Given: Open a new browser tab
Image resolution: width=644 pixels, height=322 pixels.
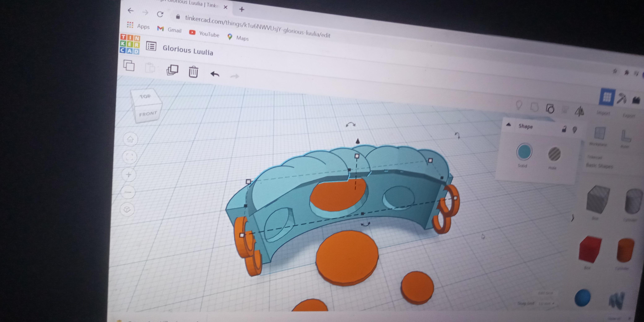Looking at the screenshot, I should coord(241,9).
